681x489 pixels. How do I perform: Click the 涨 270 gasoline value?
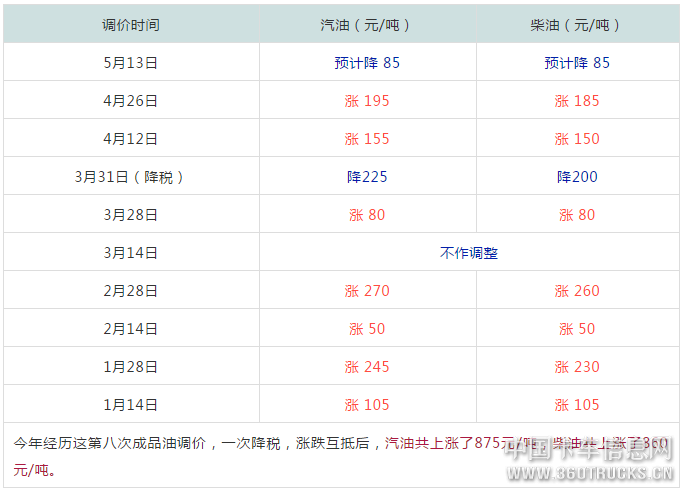click(367, 291)
